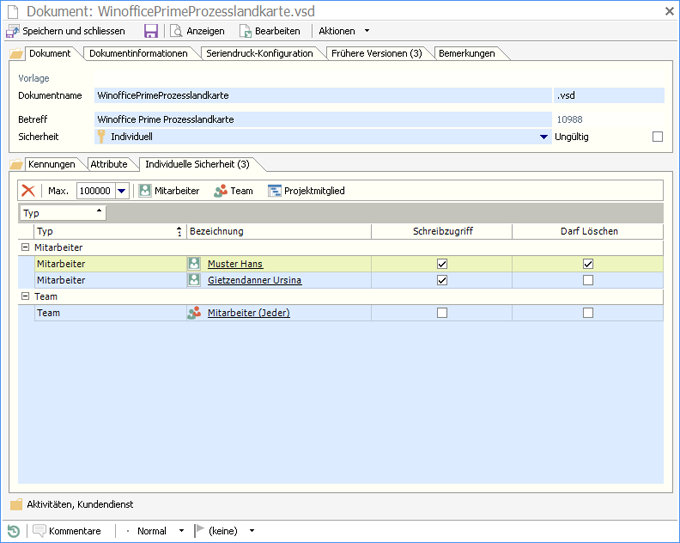Click the folder icon left of Kennungen tab
Screen dimensions: 680x543
16,164
